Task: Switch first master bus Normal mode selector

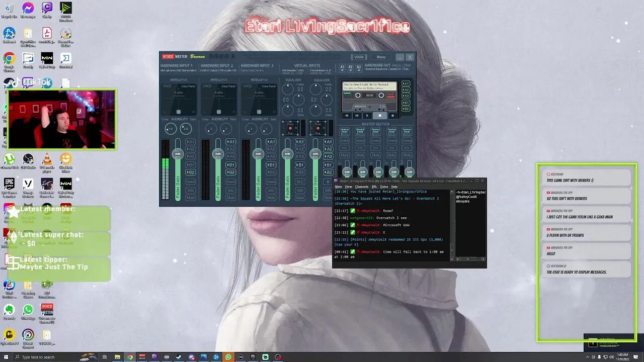Action: coord(345,131)
